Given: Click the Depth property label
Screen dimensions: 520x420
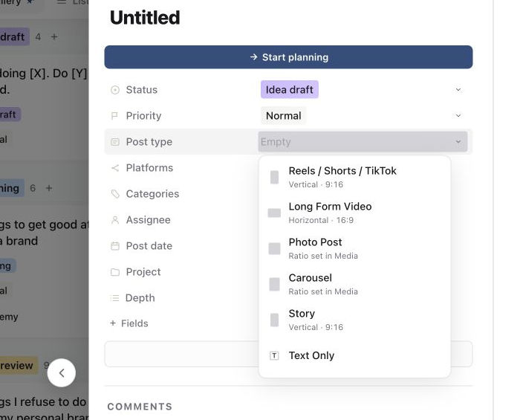Looking at the screenshot, I should tap(140, 297).
